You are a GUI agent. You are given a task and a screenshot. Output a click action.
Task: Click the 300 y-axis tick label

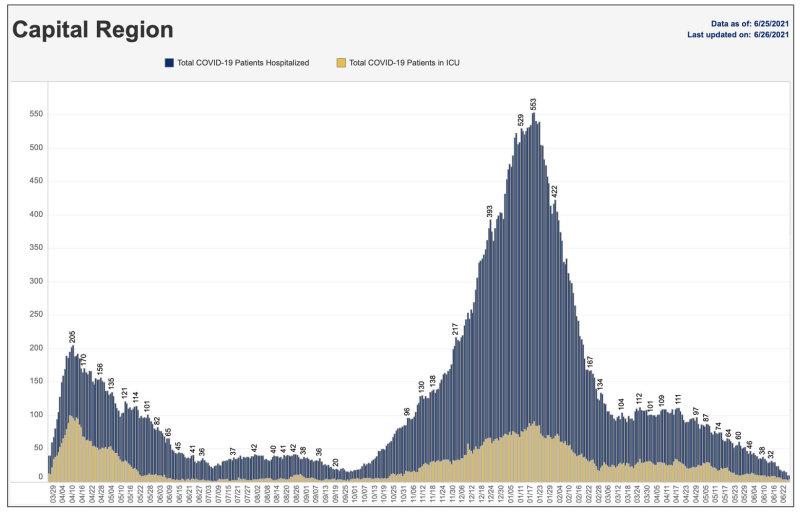[x=37, y=281]
